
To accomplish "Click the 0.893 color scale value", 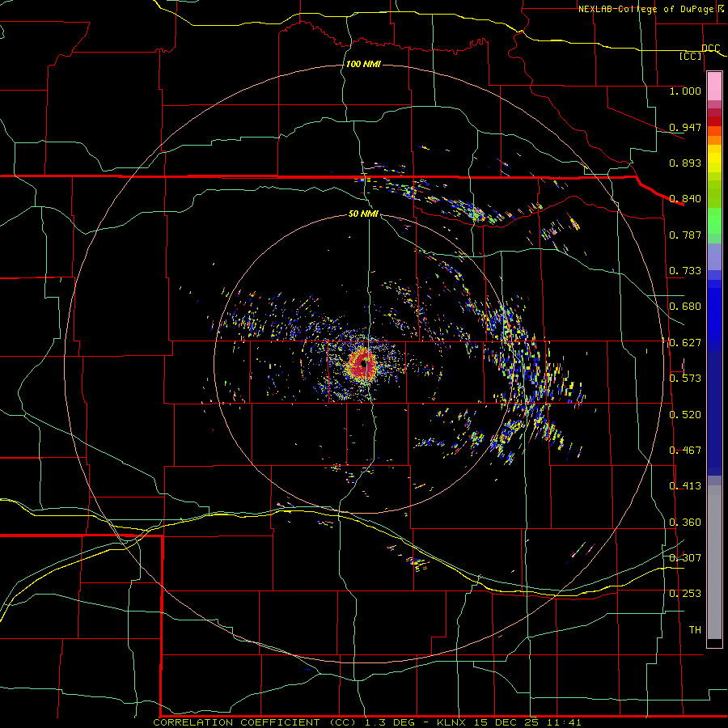I will click(685, 163).
